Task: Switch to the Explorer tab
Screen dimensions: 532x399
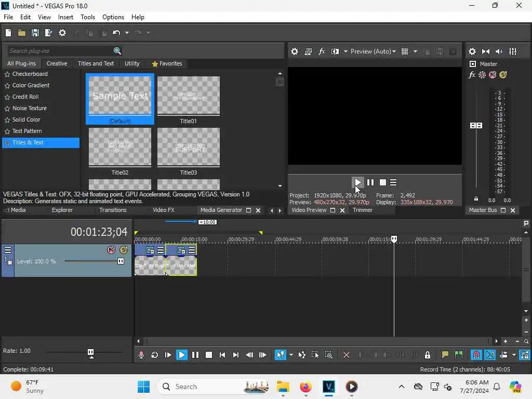Action: pos(62,210)
